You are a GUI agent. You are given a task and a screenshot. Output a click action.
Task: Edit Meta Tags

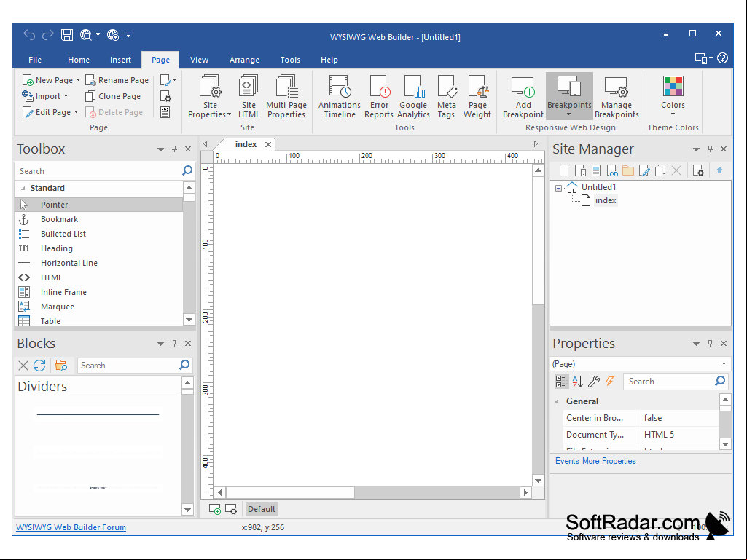[x=447, y=96]
